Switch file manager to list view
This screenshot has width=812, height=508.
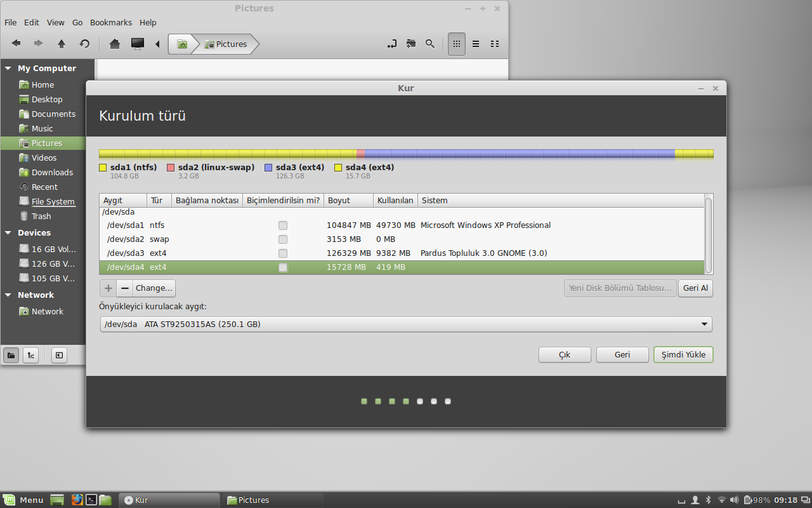point(476,44)
